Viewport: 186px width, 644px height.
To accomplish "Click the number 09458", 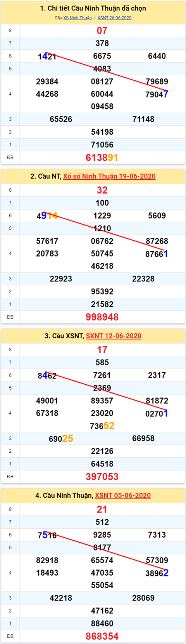I will (x=102, y=106).
